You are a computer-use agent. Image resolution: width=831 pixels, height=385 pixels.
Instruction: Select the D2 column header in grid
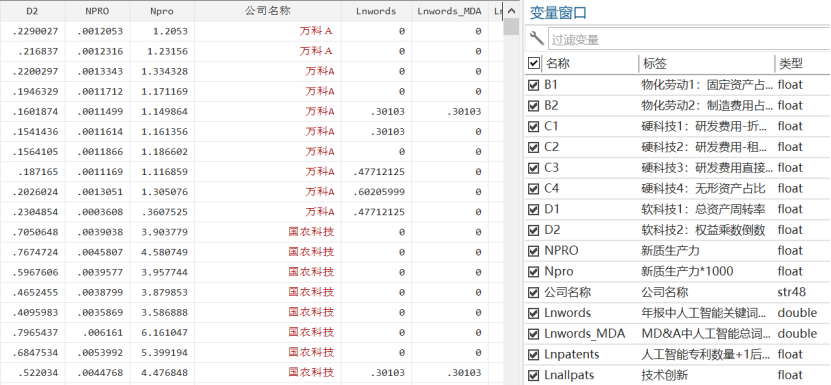(32, 11)
